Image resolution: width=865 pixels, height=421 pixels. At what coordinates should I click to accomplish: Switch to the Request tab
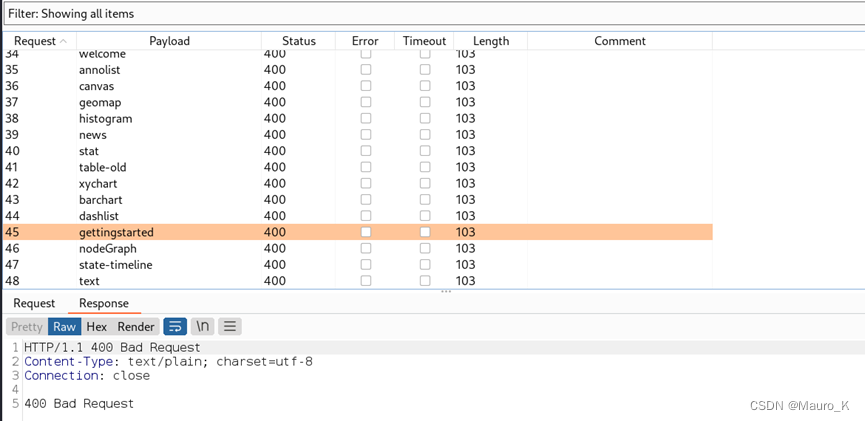point(34,303)
